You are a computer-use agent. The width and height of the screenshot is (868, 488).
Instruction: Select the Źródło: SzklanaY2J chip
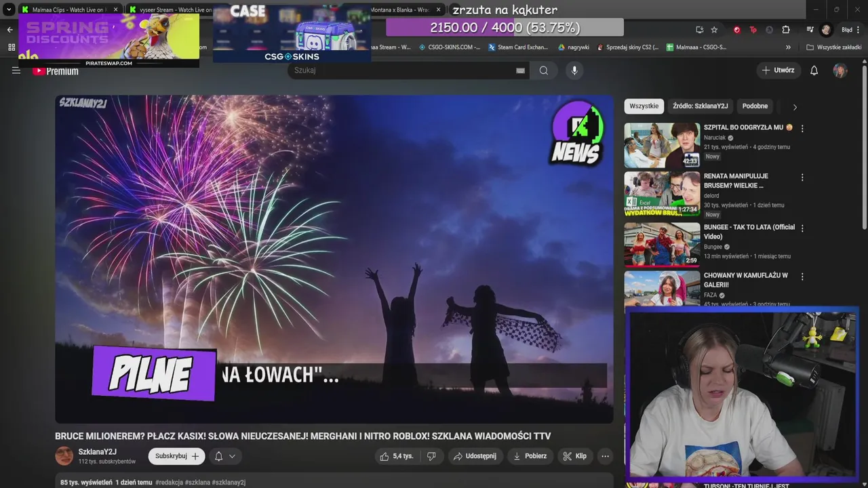[x=700, y=106]
